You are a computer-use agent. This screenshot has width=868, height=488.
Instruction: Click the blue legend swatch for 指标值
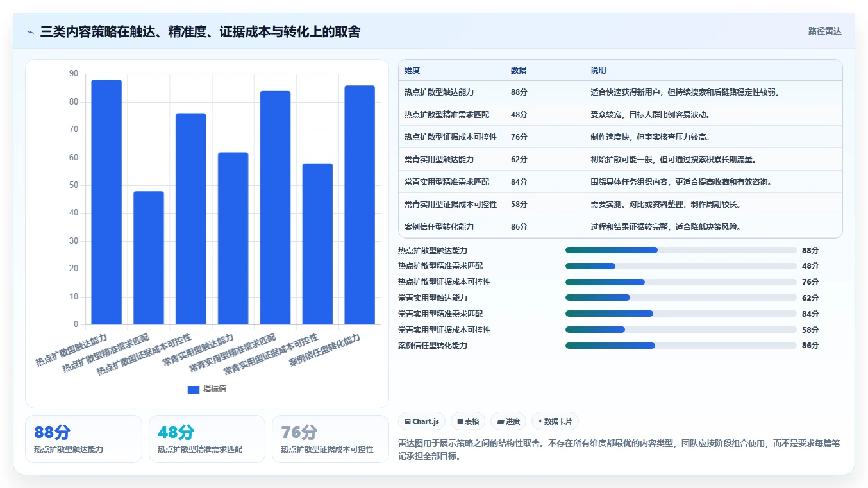point(194,389)
